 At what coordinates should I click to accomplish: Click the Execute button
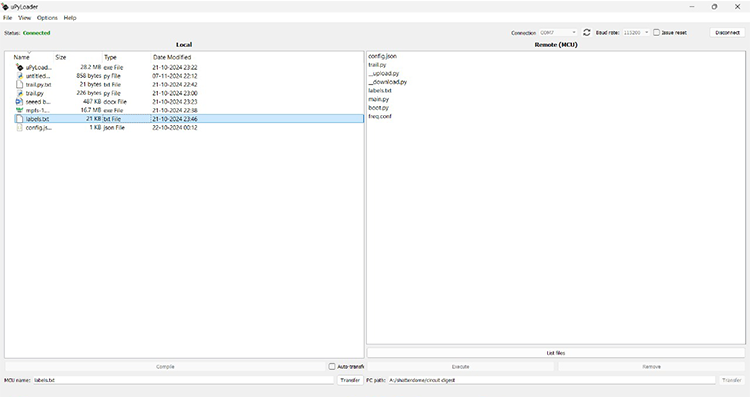(x=460, y=367)
